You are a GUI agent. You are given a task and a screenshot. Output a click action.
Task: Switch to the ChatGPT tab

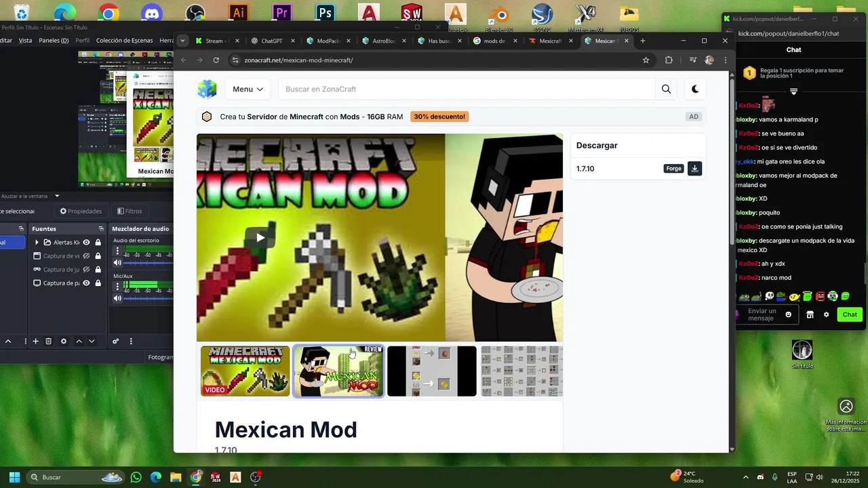271,41
